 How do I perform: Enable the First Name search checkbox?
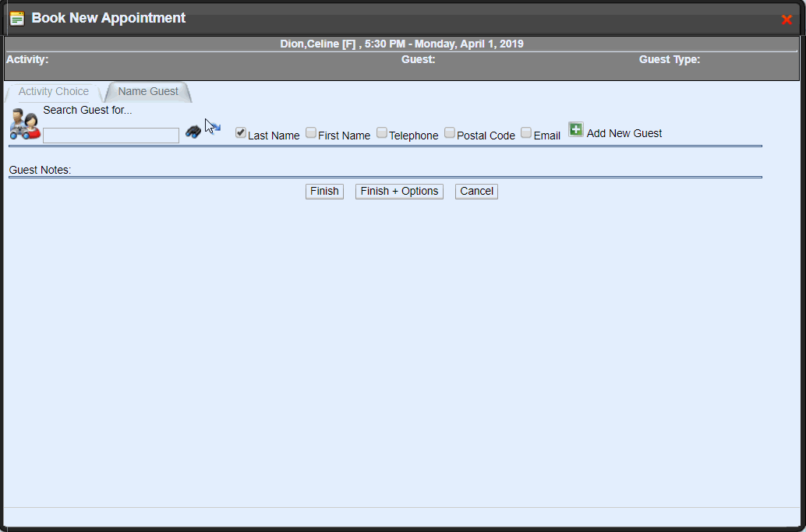(x=310, y=132)
